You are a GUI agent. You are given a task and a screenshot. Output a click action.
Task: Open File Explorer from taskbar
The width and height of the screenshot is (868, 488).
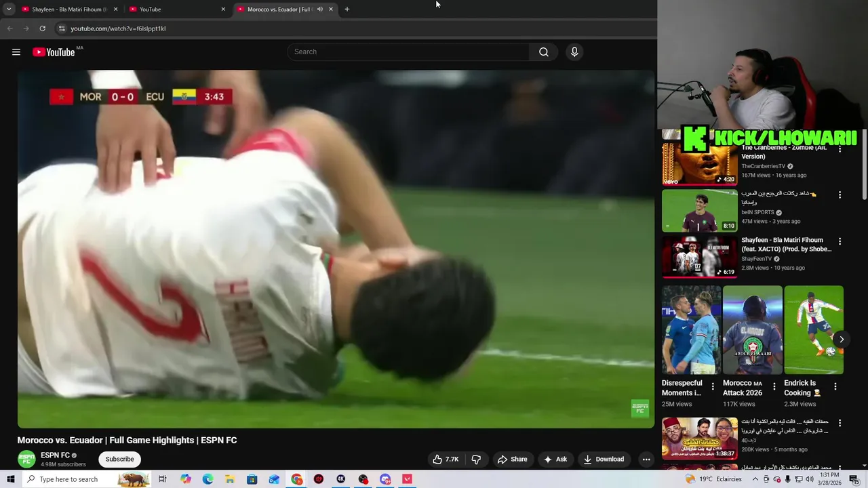tap(230, 479)
